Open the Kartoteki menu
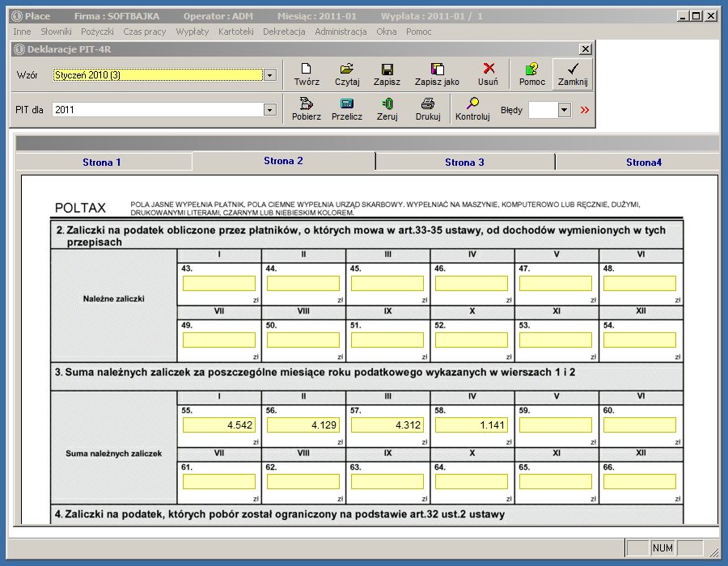The width and height of the screenshot is (728, 566). pos(236,32)
